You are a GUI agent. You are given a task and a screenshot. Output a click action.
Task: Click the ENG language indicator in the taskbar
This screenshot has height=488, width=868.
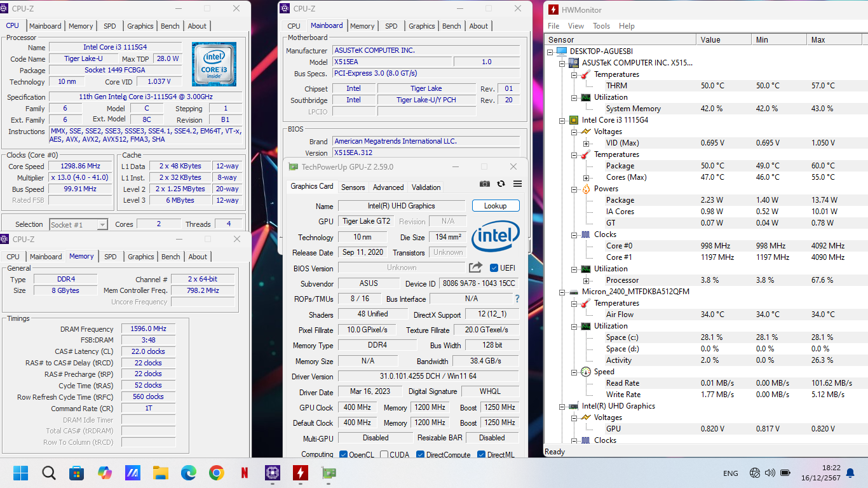pyautogui.click(x=731, y=473)
